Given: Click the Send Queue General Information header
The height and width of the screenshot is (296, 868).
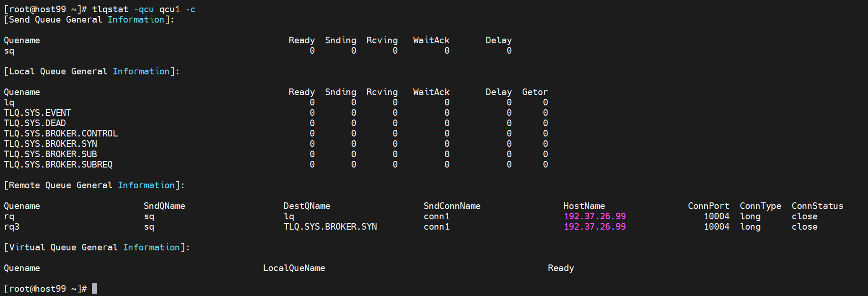Looking at the screenshot, I should click(x=89, y=20).
